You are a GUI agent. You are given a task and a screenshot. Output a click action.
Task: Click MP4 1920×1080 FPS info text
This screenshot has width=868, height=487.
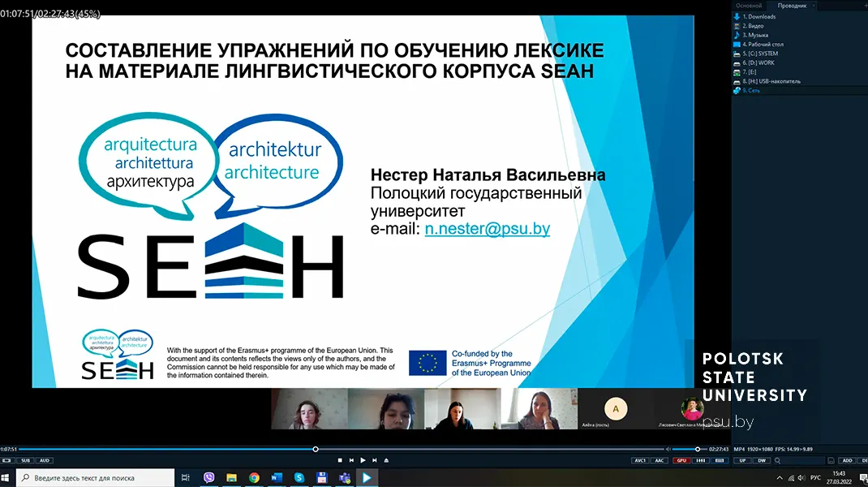773,450
